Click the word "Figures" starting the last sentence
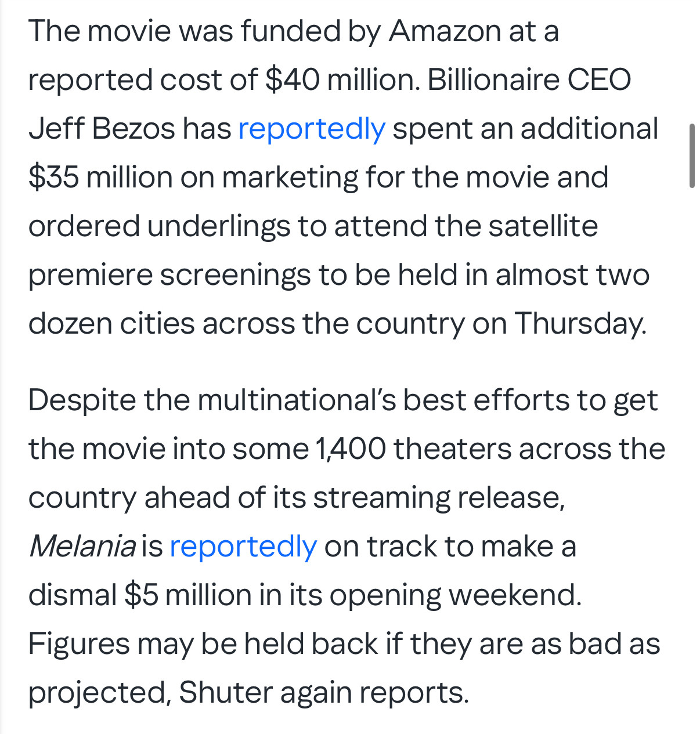This screenshot has width=700, height=734. 78,644
